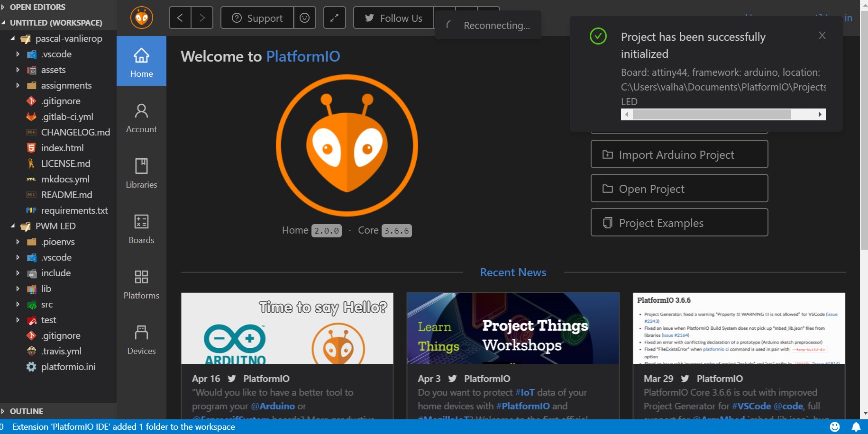The image size is (868, 434).
Task: Click the @code mention link
Action: [788, 406]
